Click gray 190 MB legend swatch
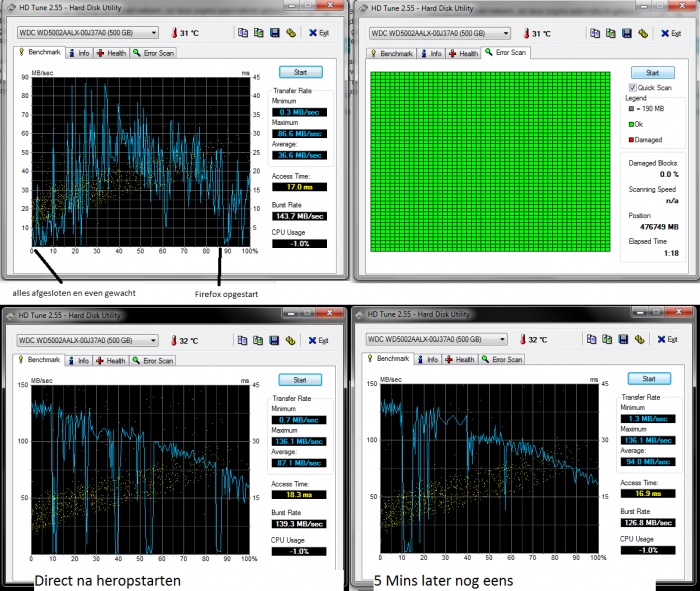This screenshot has width=700, height=591. click(x=631, y=108)
